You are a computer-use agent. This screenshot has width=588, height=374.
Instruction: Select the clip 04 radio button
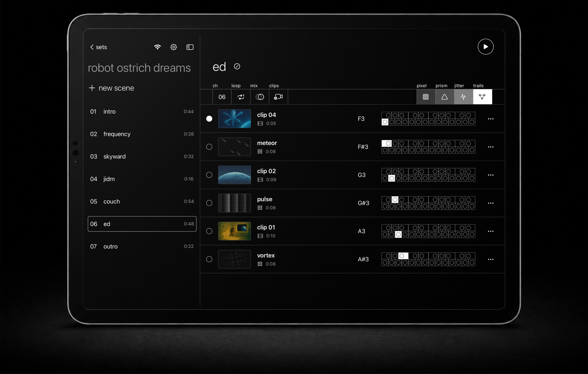pyautogui.click(x=209, y=118)
